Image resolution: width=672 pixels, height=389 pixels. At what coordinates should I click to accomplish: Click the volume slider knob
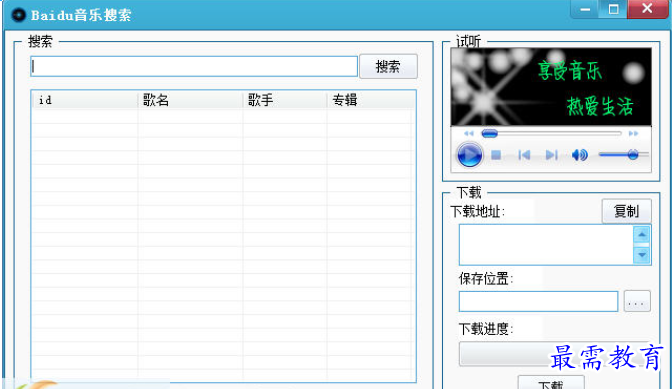point(633,155)
